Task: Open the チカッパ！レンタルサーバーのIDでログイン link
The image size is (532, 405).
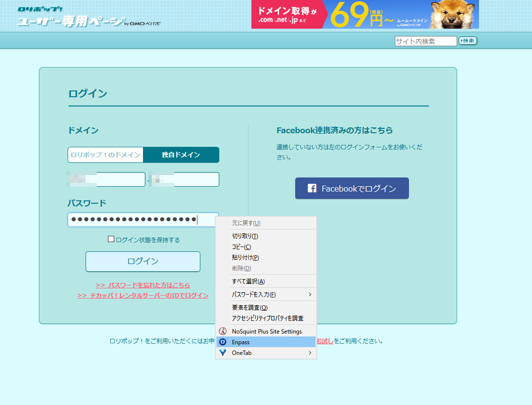Action: pos(143,296)
